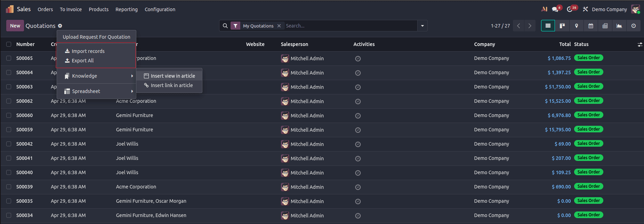Sort by Website column header

click(x=255, y=44)
